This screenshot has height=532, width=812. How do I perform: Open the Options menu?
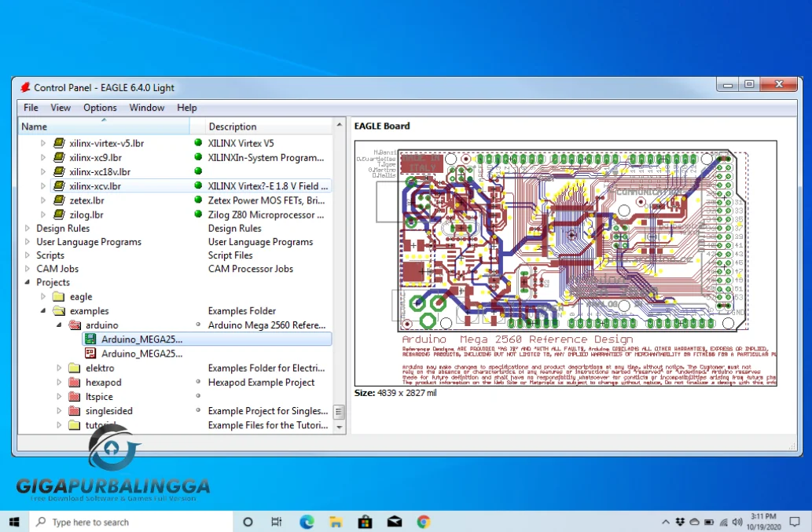pos(99,108)
